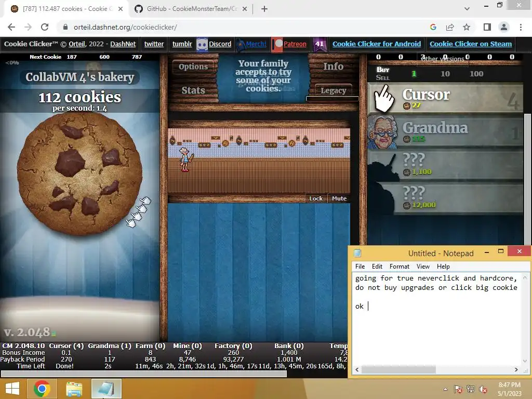The image size is (532, 399).
Task: Select Buy mode in the store
Action: pos(383,70)
